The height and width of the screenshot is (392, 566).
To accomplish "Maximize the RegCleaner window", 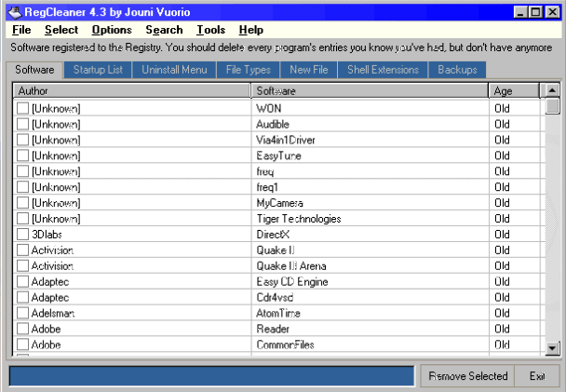I will [x=535, y=12].
